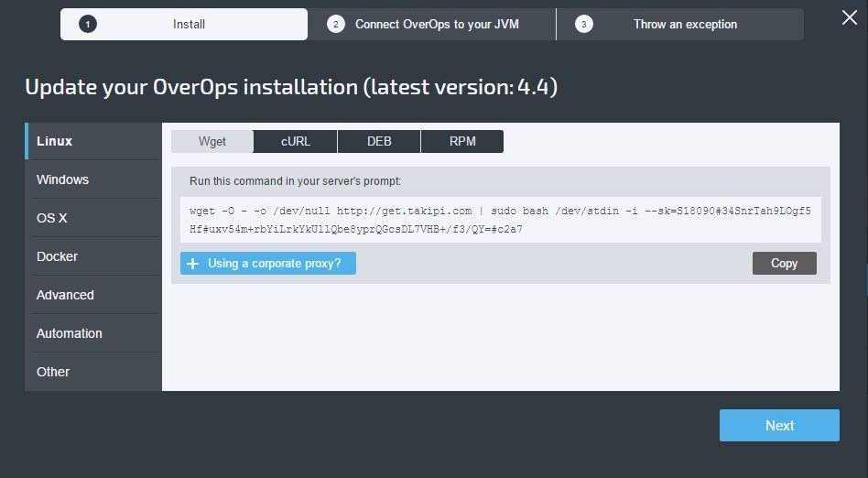Switch to the RPM tab
The image size is (868, 478).
tap(462, 141)
